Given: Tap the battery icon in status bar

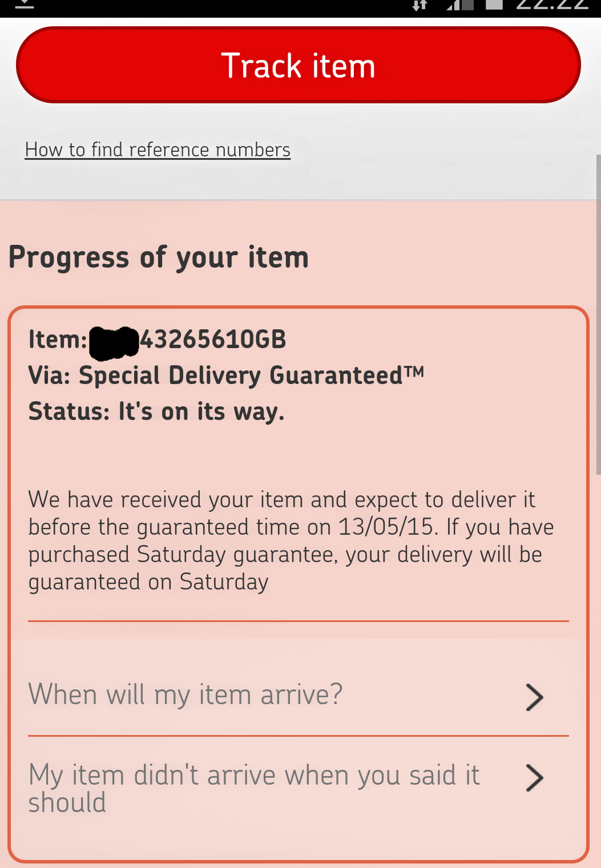Looking at the screenshot, I should point(494,5).
